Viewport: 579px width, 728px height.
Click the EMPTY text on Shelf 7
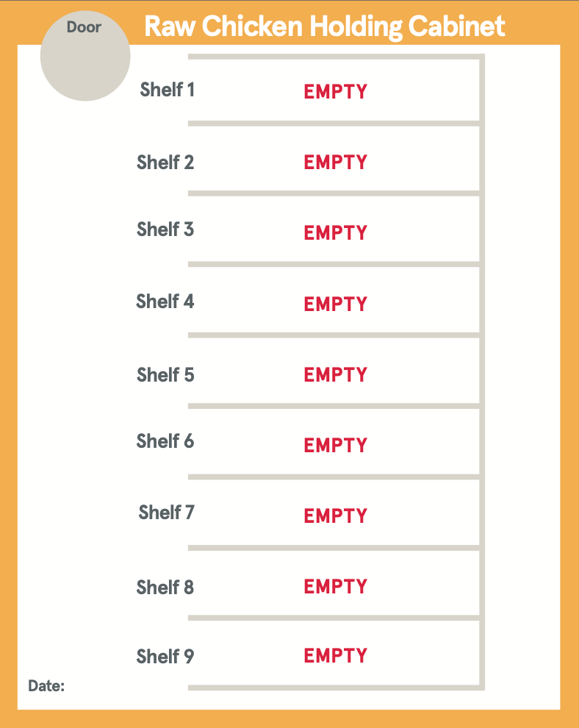click(336, 516)
